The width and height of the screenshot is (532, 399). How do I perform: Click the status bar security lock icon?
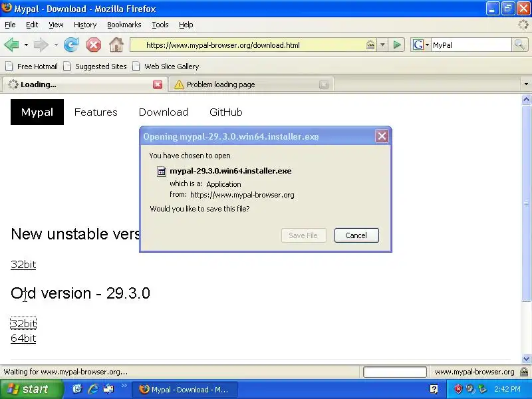(x=524, y=372)
